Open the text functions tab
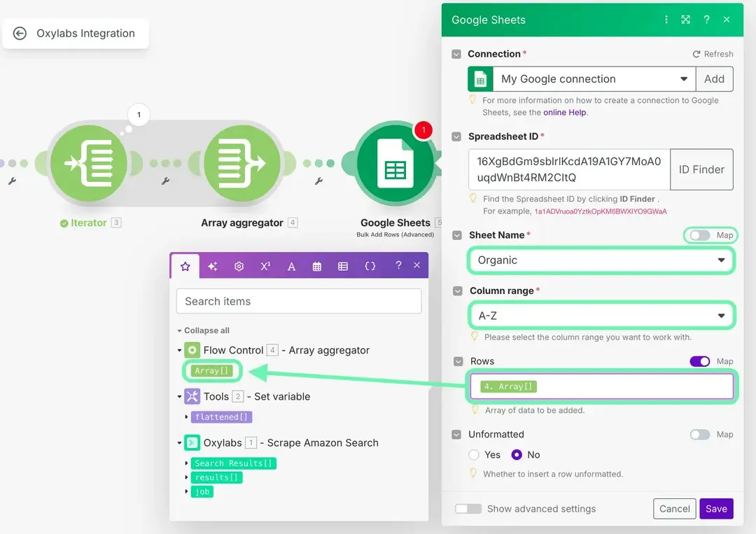The width and height of the screenshot is (756, 534). tap(291, 266)
